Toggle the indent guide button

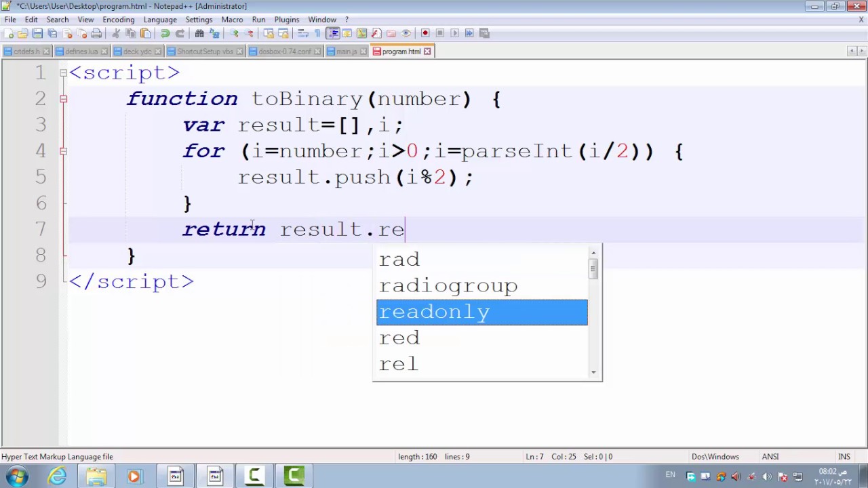pyautogui.click(x=332, y=33)
